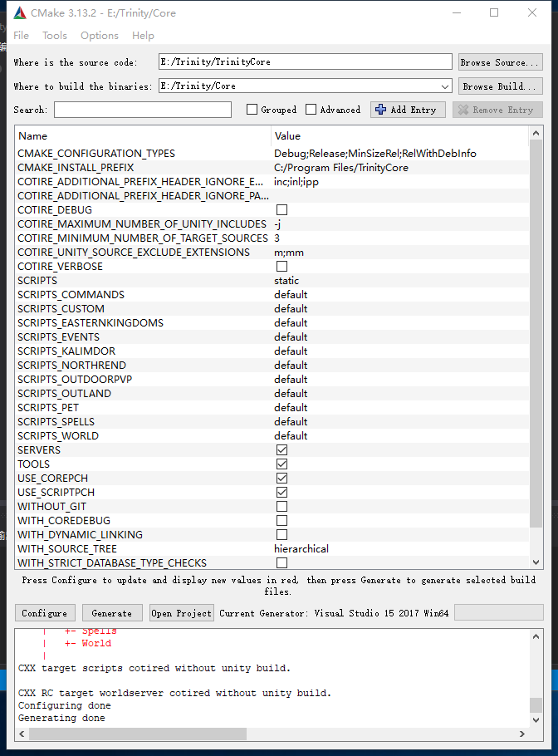Uncheck the USE_COREPCH option
This screenshot has height=756, width=558.
pos(281,478)
